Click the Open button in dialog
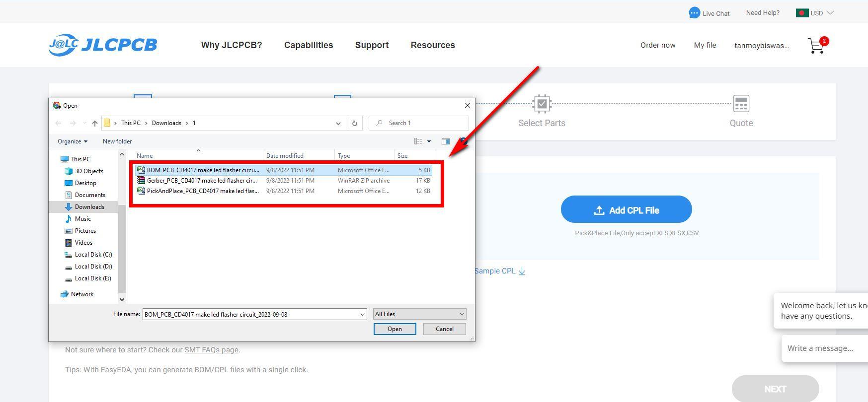This screenshot has height=402, width=868. [x=395, y=329]
